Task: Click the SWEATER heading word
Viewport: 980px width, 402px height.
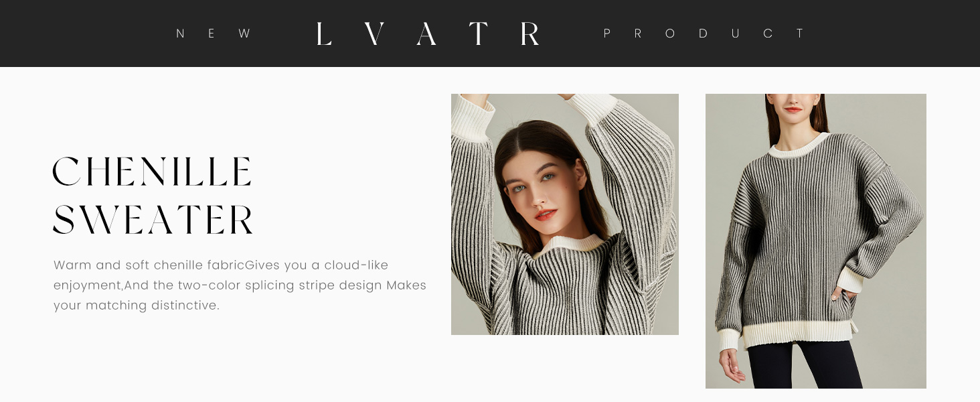Action: coord(153,220)
